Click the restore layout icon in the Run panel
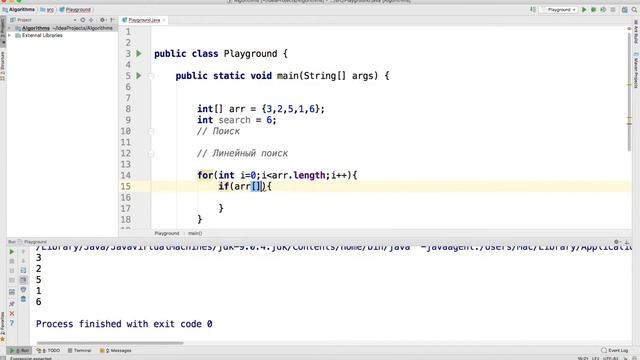Viewport: 640px width, 360px height. (12, 292)
